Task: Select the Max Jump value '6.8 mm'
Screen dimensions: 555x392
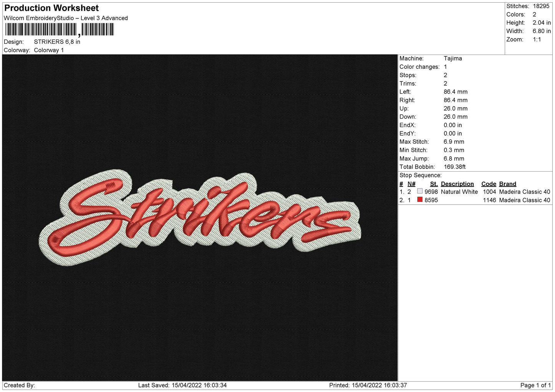Action: coord(454,159)
